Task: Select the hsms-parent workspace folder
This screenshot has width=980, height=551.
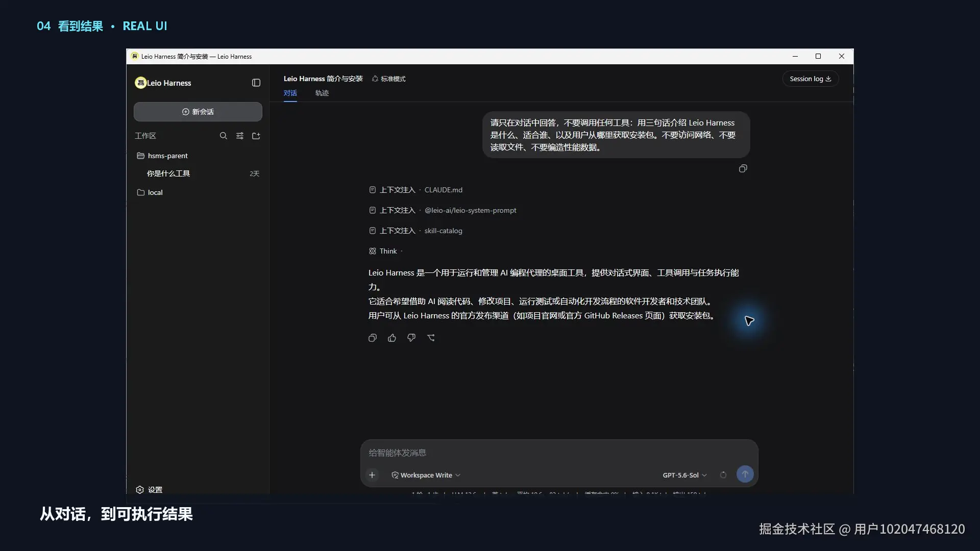Action: point(198,156)
